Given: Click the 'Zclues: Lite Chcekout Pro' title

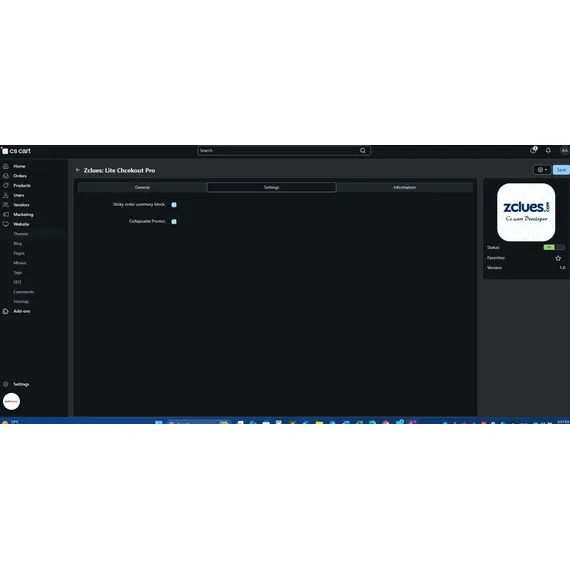Looking at the screenshot, I should [x=119, y=170].
